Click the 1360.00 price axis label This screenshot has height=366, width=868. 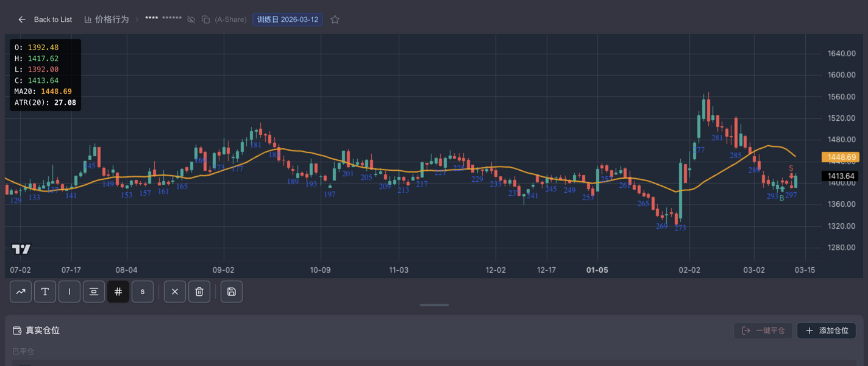coord(842,204)
